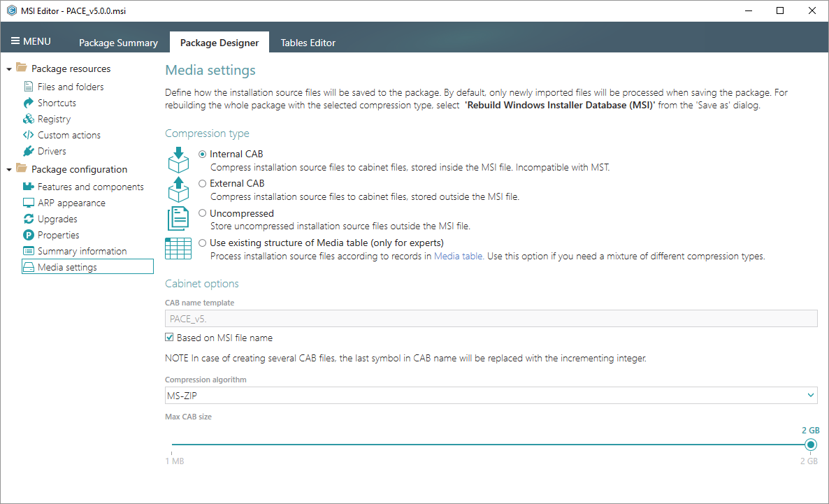This screenshot has height=504, width=829.
Task: Click the Files and folders document icon
Action: pyautogui.click(x=29, y=86)
